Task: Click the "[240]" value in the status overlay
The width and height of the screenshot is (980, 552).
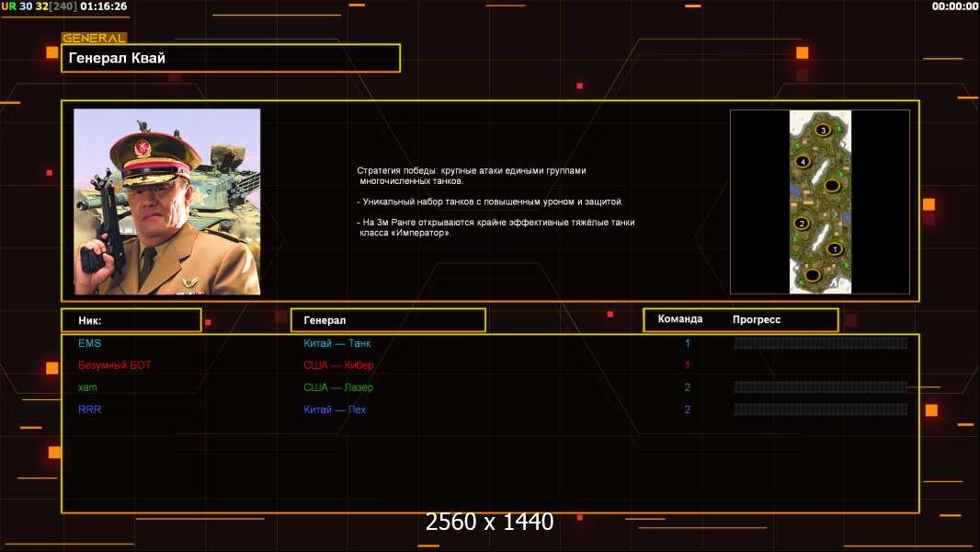Action: point(63,6)
